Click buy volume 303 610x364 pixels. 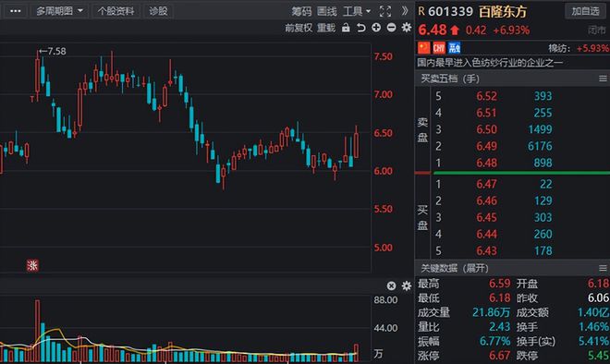coord(543,217)
